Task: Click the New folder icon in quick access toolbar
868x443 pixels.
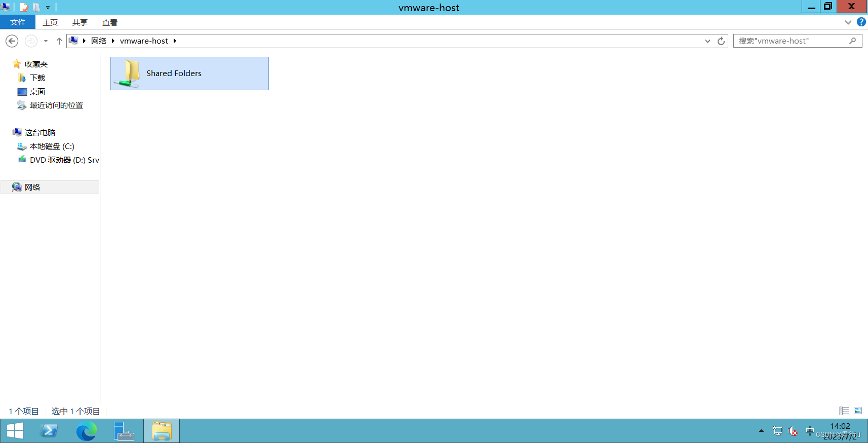Action: point(36,7)
